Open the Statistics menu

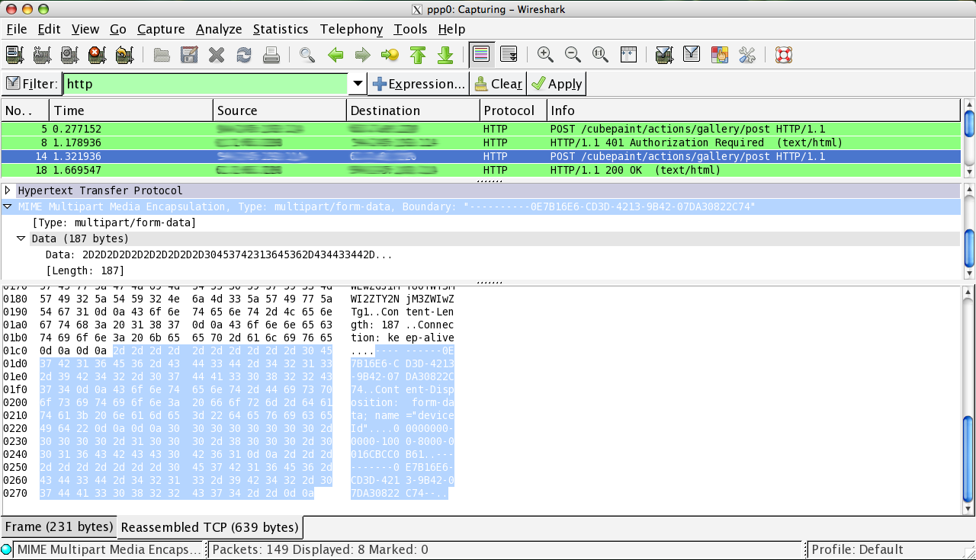tap(281, 29)
